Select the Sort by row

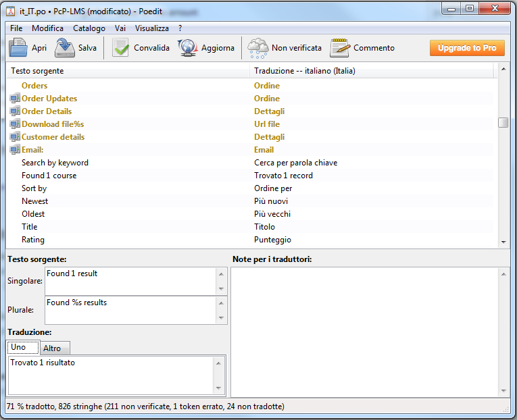[251, 188]
